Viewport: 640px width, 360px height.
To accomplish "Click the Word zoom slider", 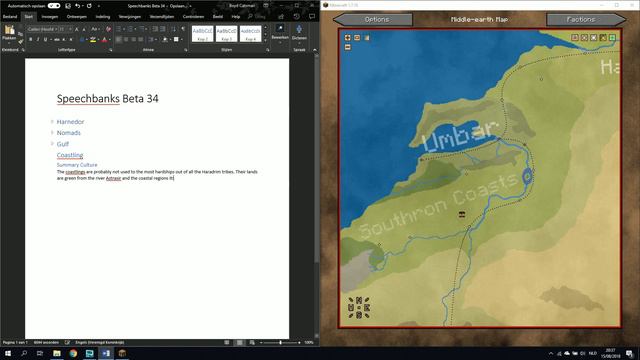I will tap(280, 342).
